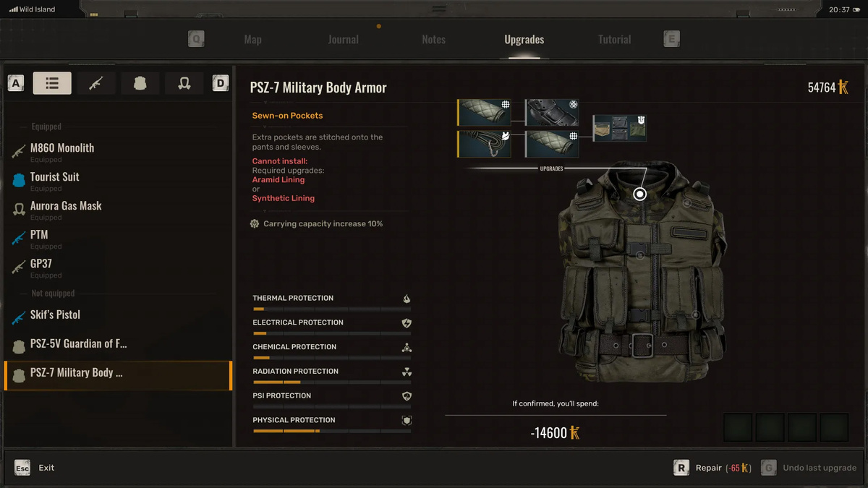Click the Sewn-on Pockets upgrade title
This screenshot has width=868, height=488.
pyautogui.click(x=287, y=116)
